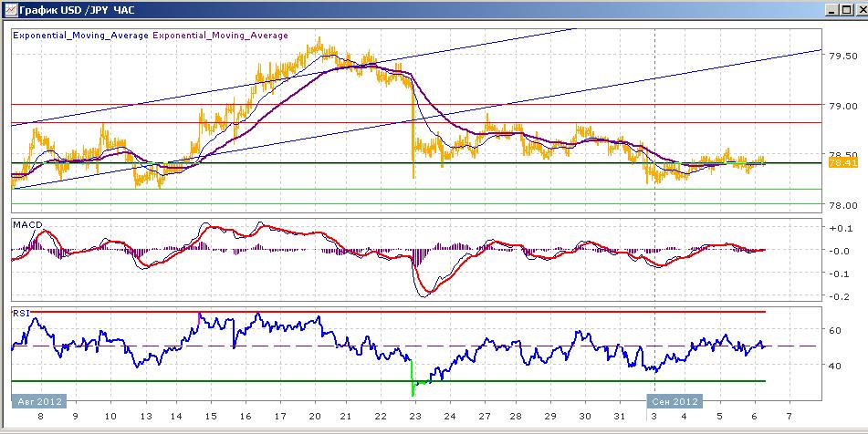
Task: Click date 23 on the time axis
Action: (x=415, y=417)
